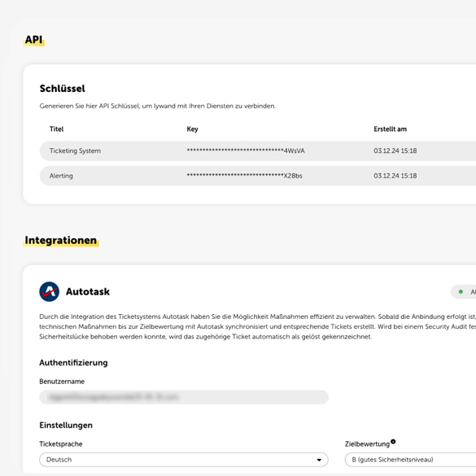The width and height of the screenshot is (476, 476).
Task: Click the Benutzername input field
Action: [184, 397]
